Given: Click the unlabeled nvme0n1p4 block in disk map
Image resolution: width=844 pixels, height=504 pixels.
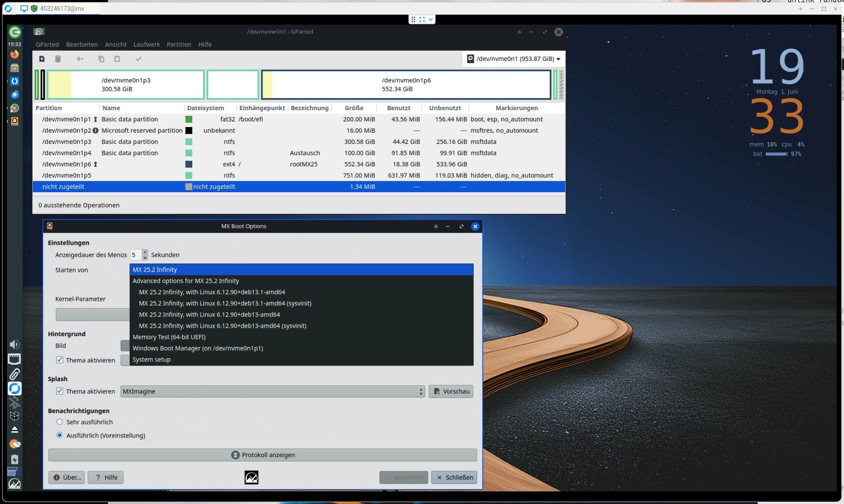Looking at the screenshot, I should [x=233, y=84].
